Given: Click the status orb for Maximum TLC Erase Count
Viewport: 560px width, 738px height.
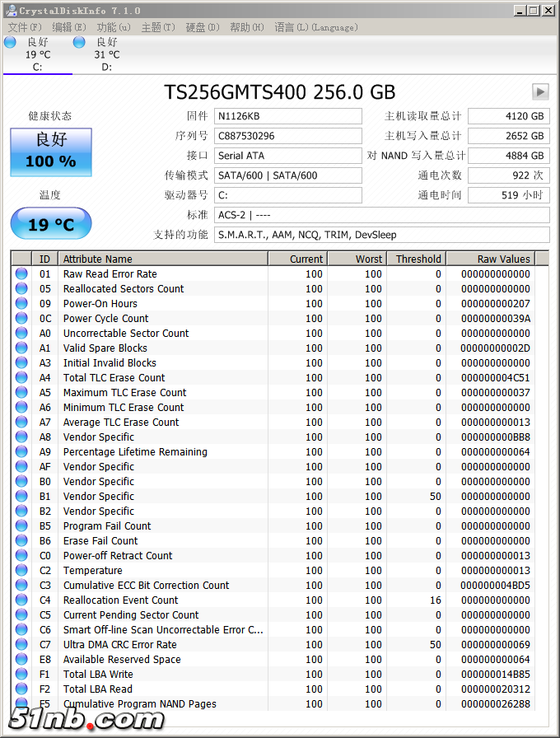Looking at the screenshot, I should (21, 392).
